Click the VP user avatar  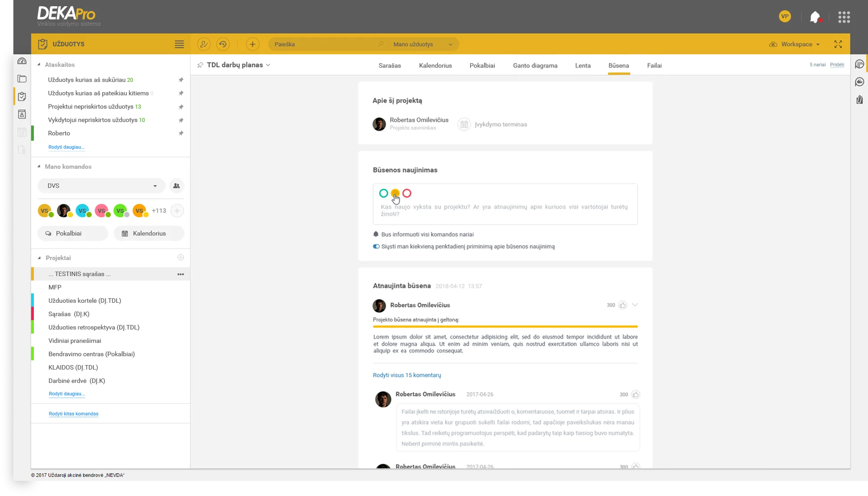pyautogui.click(x=785, y=16)
